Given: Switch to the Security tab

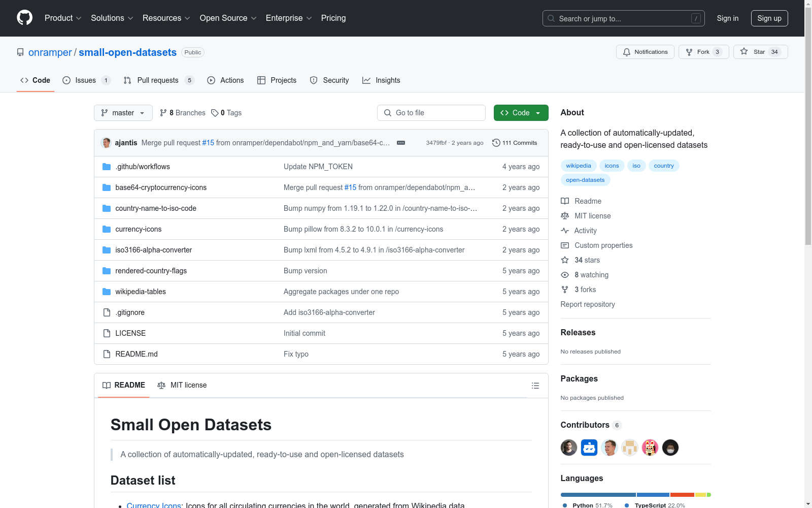Looking at the screenshot, I should pyautogui.click(x=329, y=80).
